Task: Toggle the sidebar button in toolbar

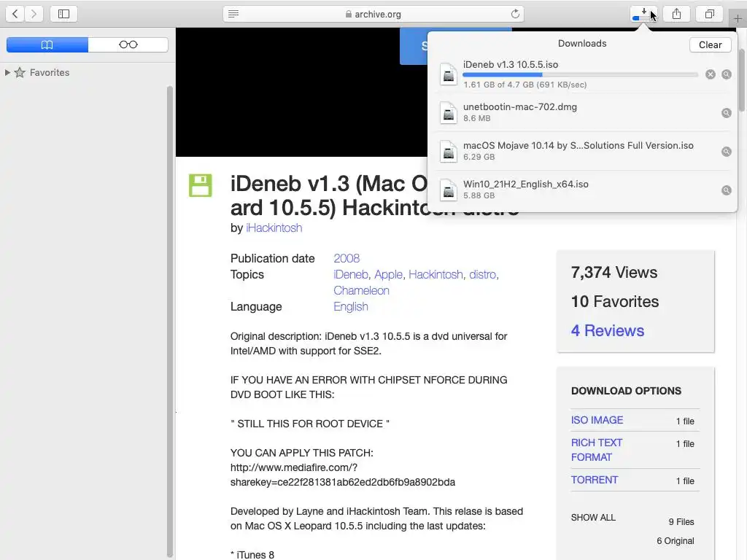Action: (x=64, y=14)
